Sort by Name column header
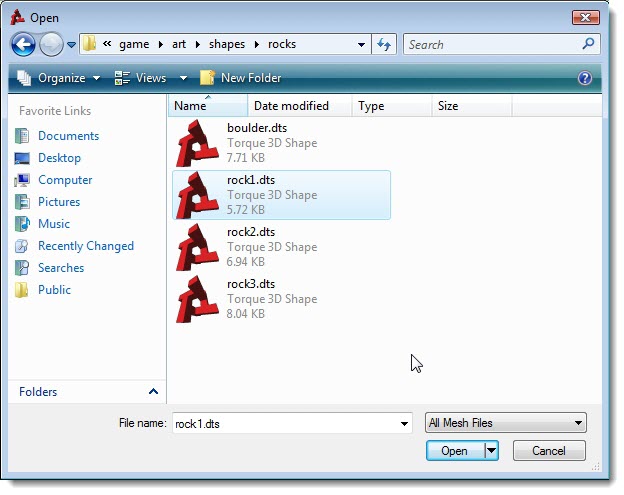This screenshot has width=624, height=495. pos(208,106)
